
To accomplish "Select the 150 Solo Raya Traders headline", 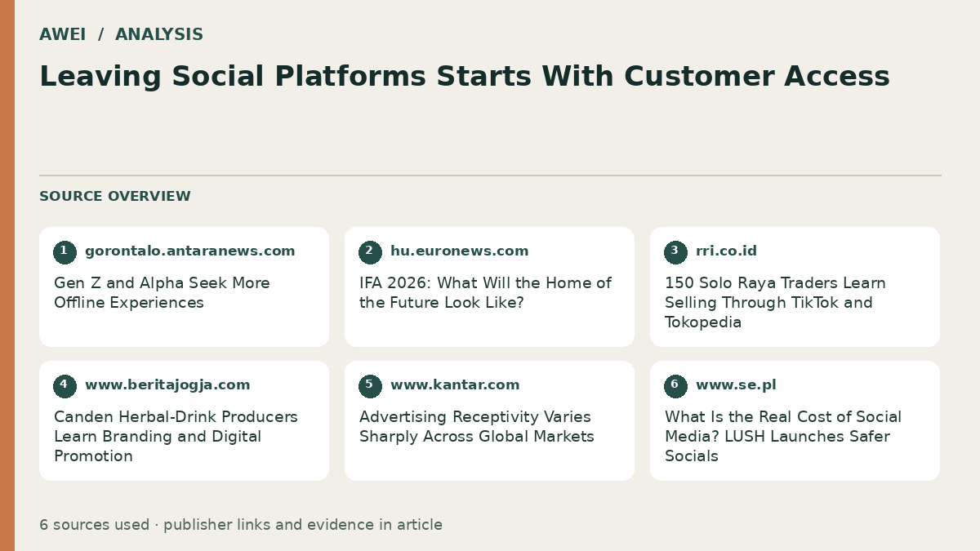I will click(775, 303).
